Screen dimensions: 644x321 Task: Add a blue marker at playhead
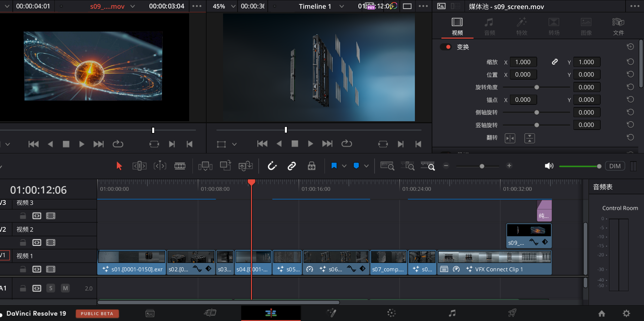[356, 166]
